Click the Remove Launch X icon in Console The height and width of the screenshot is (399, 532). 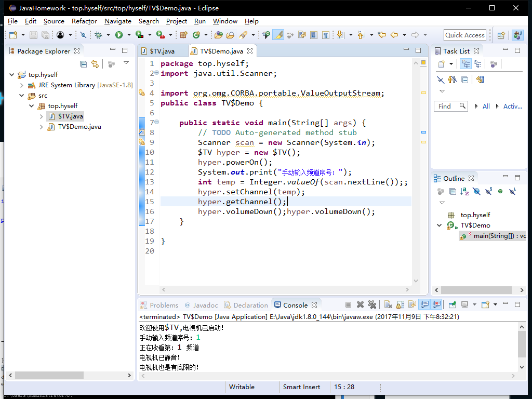tap(361, 304)
